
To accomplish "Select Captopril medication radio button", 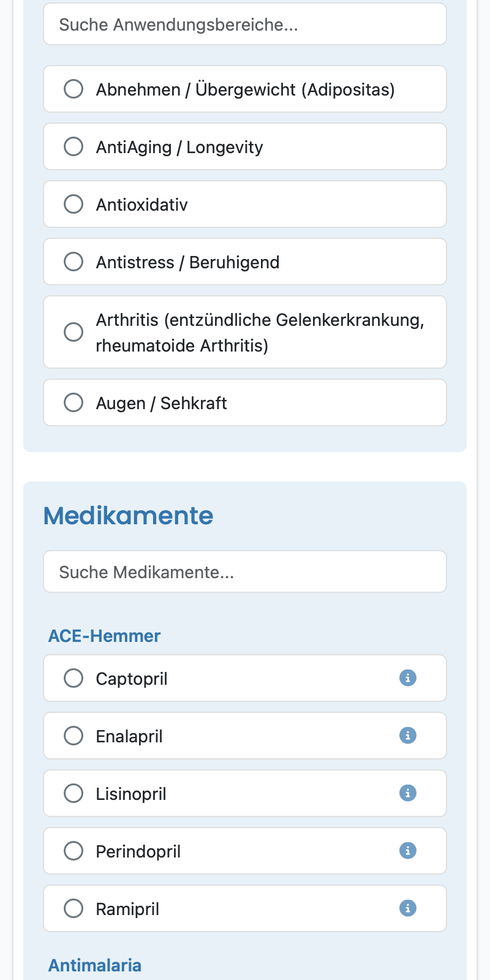I will pos(73,678).
